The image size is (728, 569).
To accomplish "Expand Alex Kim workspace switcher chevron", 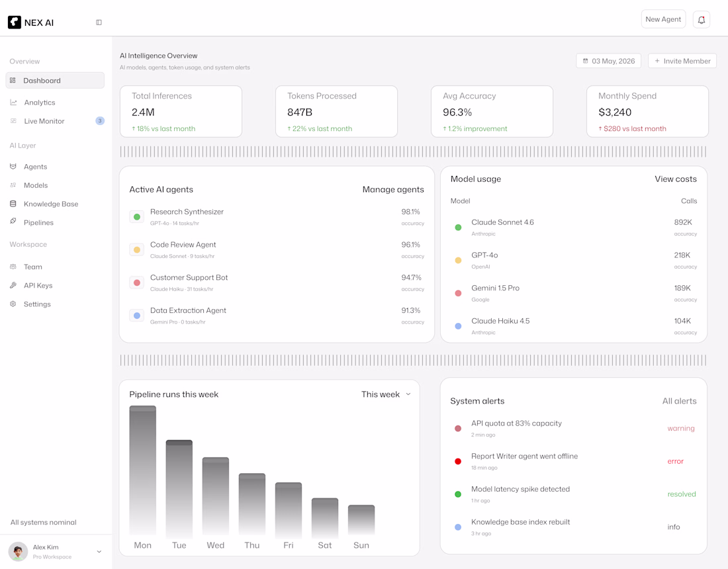I will click(99, 551).
